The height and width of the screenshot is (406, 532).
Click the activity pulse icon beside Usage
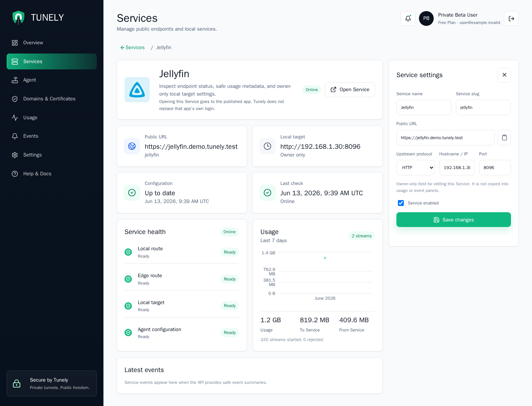15,118
